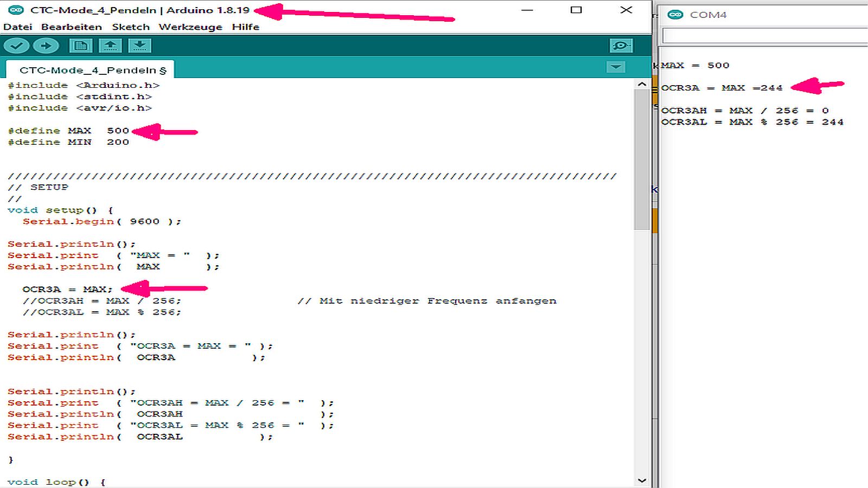Click the 'Serial.print ( "OCR3A = MAX = " );' line
The image size is (868, 488).
[140, 346]
